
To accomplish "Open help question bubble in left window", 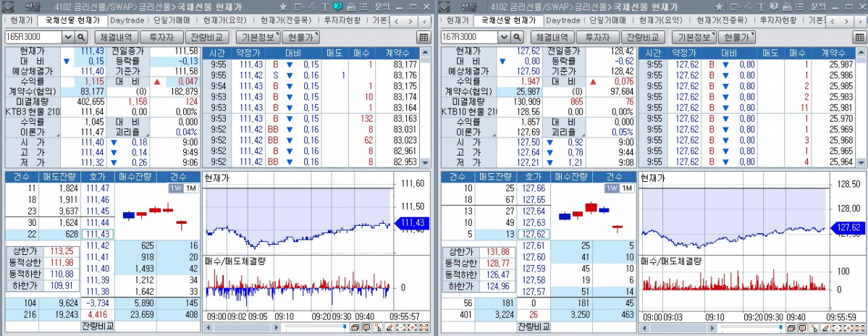I will tap(337, 7).
